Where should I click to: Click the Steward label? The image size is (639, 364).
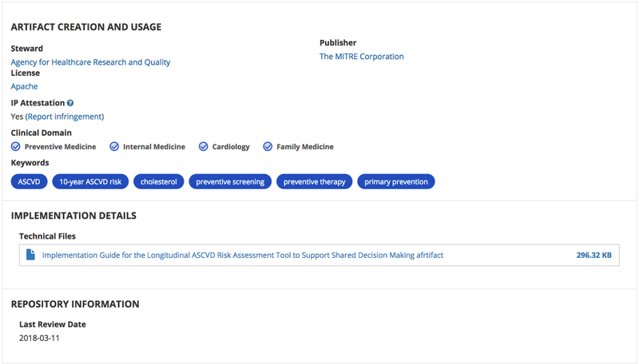click(27, 49)
